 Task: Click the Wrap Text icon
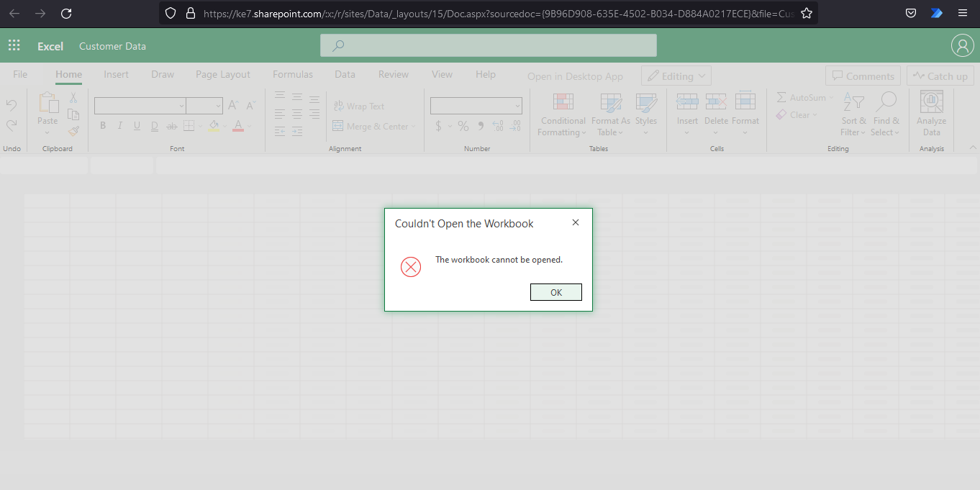358,105
